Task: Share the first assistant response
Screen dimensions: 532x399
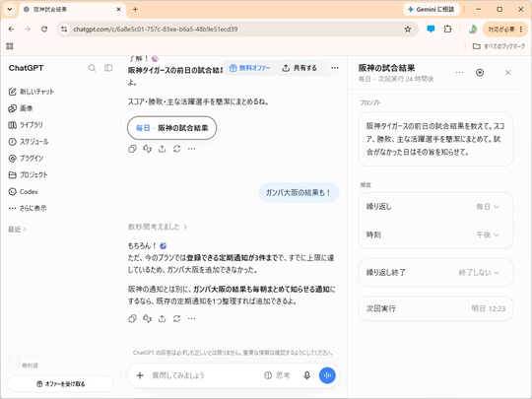Action: click(x=163, y=149)
